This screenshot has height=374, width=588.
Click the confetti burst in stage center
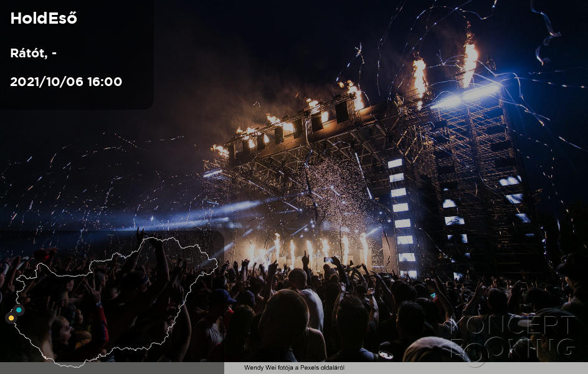(336, 195)
